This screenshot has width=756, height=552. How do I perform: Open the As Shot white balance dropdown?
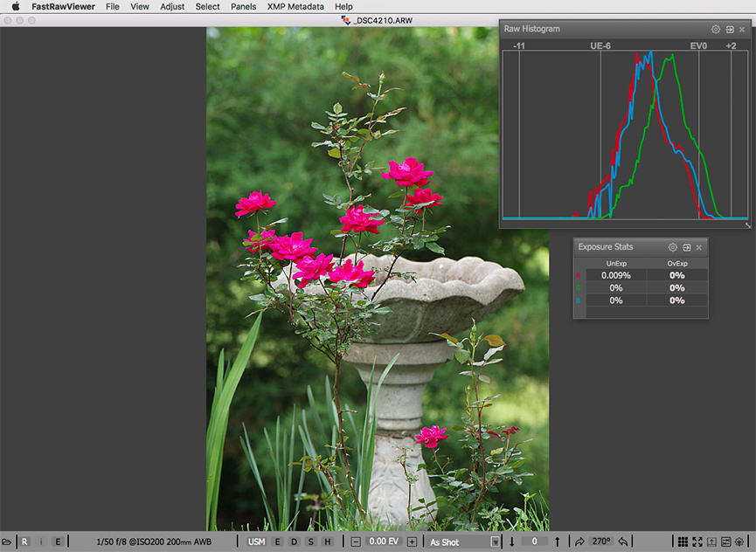pos(464,542)
